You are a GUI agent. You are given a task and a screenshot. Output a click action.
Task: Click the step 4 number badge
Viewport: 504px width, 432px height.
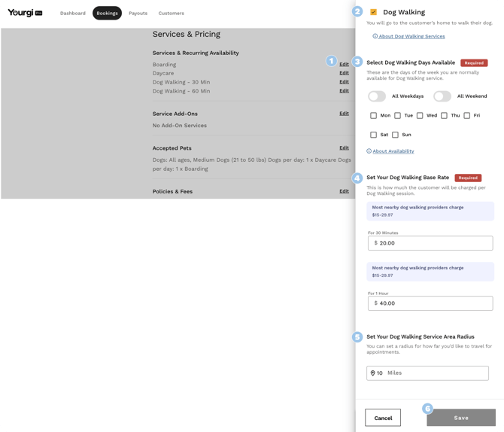point(357,178)
